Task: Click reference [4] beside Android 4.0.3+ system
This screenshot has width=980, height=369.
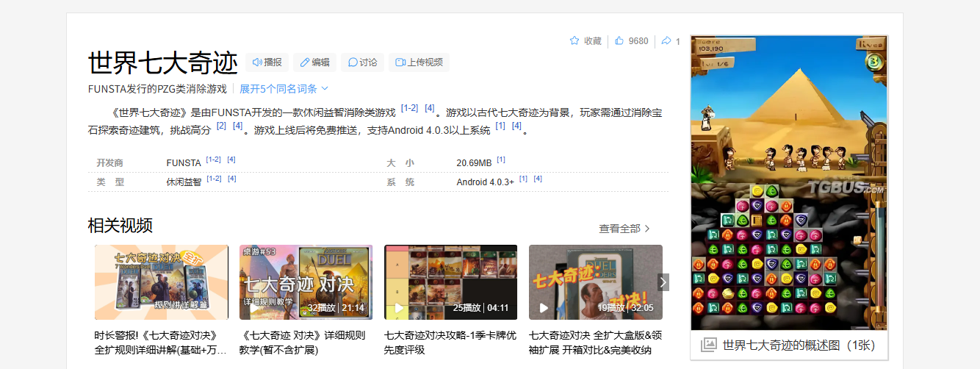Action: 538,179
